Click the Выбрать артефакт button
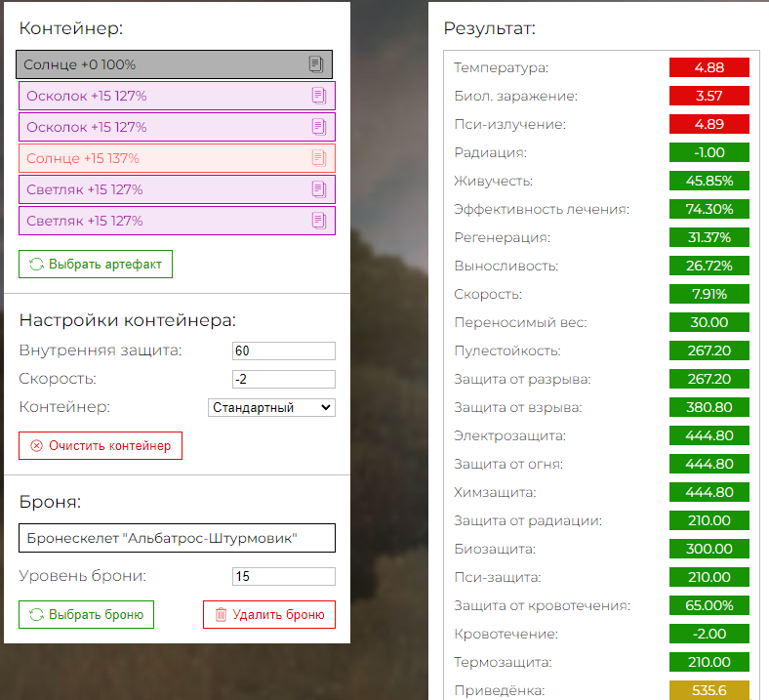This screenshot has width=769, height=700. point(96,264)
